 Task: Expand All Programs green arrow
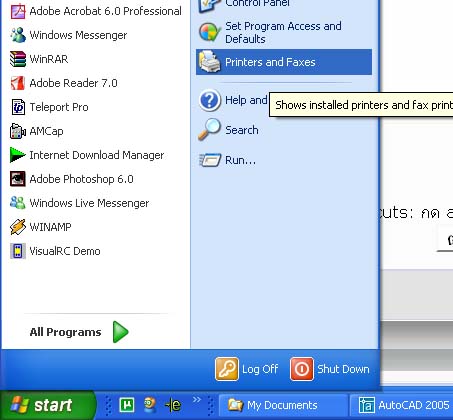coord(120,332)
